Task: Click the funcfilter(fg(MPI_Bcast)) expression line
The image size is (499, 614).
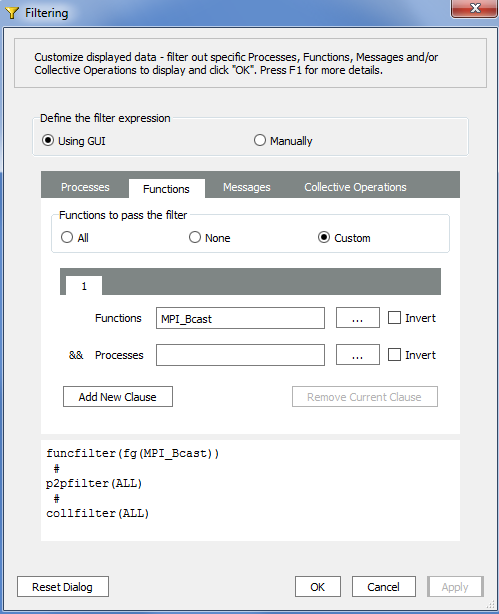Action: (133, 453)
